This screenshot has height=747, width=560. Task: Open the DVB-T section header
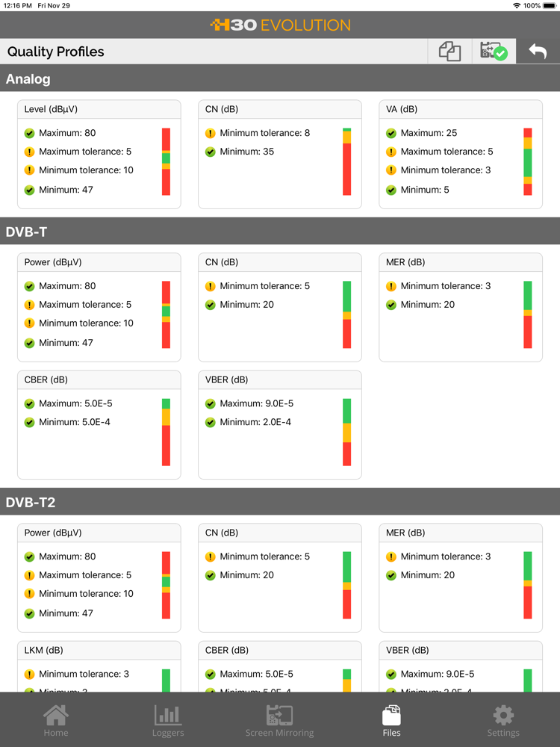click(x=280, y=232)
